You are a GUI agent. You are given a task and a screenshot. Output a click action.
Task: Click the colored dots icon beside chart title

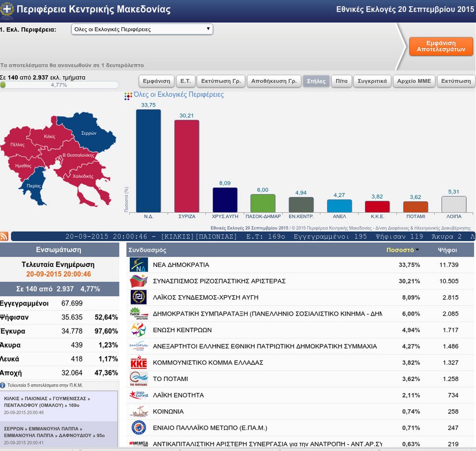click(x=128, y=96)
